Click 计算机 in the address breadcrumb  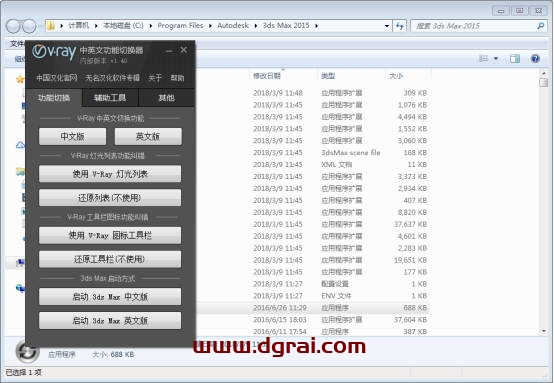(78, 25)
